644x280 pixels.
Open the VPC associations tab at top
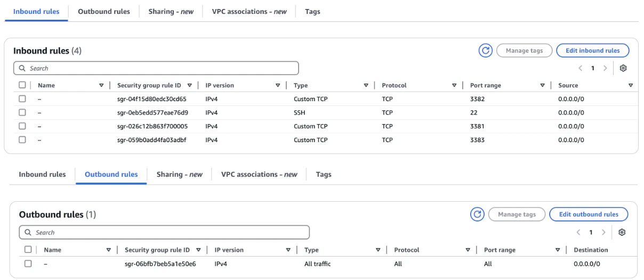[249, 11]
